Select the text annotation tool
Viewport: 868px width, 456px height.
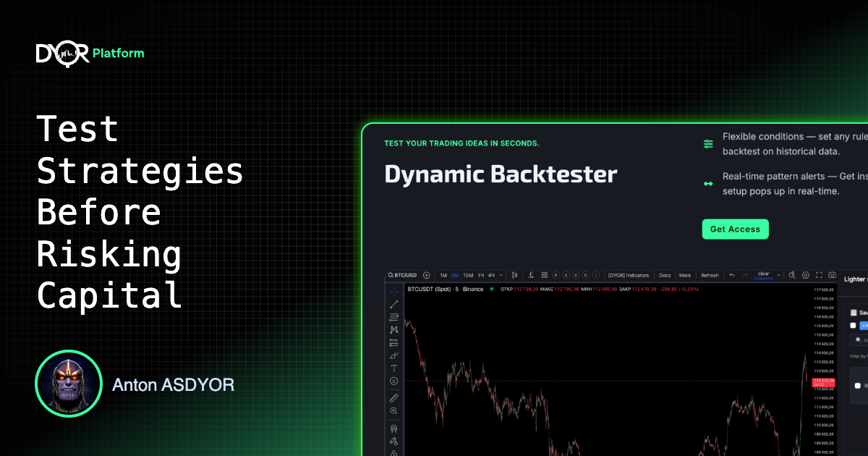coord(394,368)
